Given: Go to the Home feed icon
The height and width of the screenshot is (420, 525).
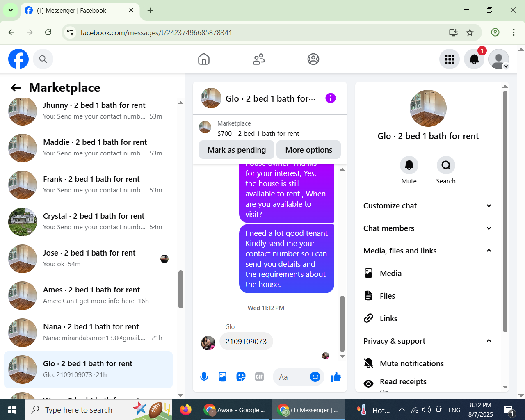Looking at the screenshot, I should [204, 59].
